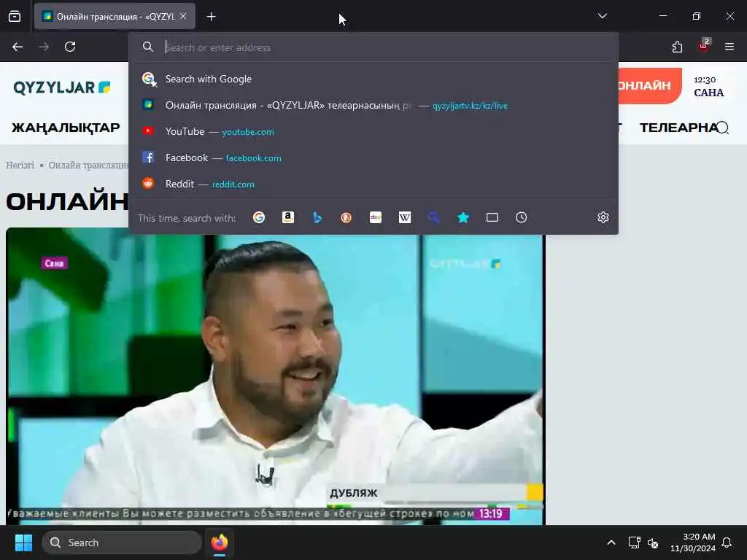Click the muted volume tray icon
Image resolution: width=747 pixels, height=560 pixels.
653,542
